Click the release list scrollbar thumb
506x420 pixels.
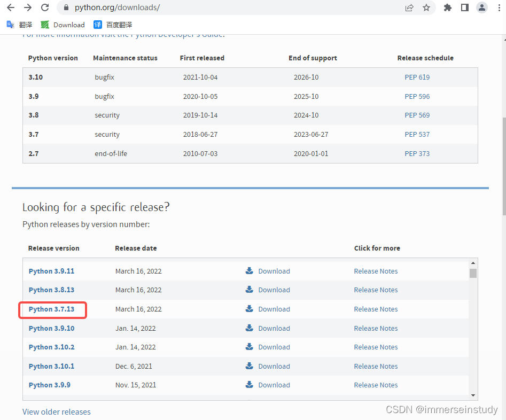(473, 273)
